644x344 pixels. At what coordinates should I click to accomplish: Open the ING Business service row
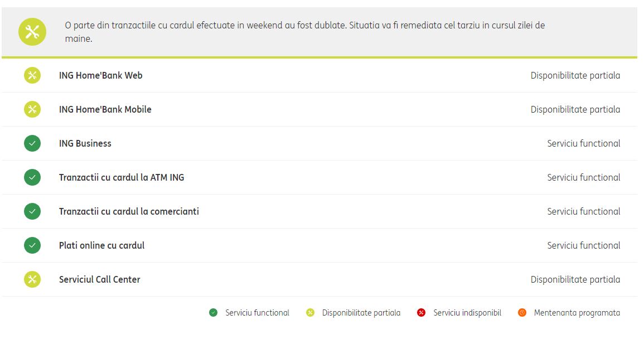(x=85, y=143)
